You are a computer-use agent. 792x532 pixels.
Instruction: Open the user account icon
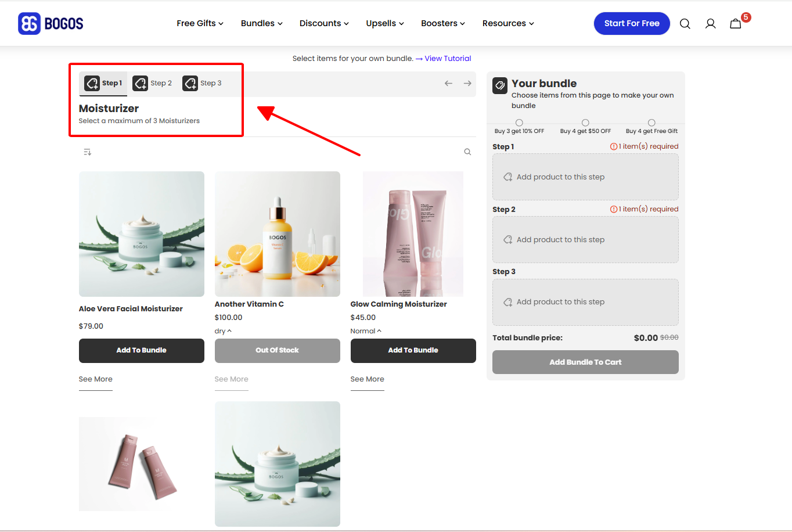tap(710, 24)
